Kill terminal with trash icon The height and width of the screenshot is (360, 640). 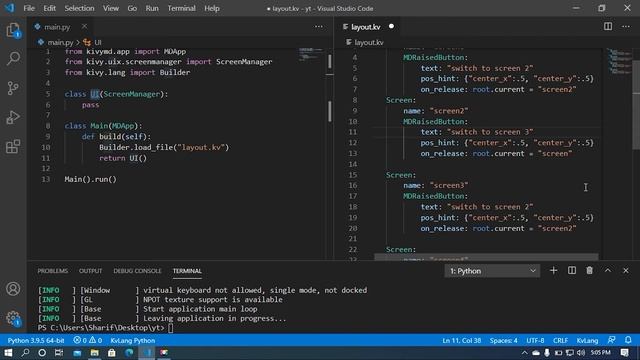pos(589,271)
